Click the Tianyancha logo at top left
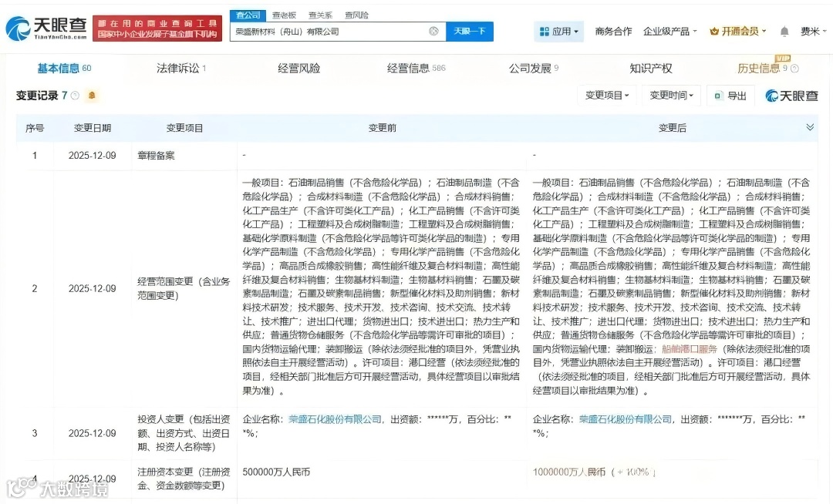Image resolution: width=833 pixels, height=504 pixels. 46,28
